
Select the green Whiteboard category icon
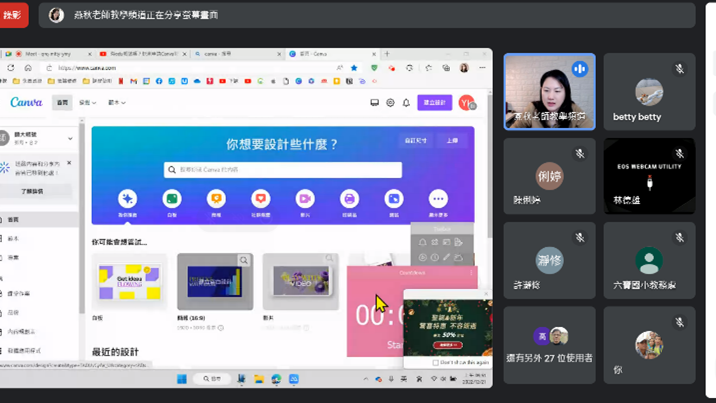(x=172, y=199)
